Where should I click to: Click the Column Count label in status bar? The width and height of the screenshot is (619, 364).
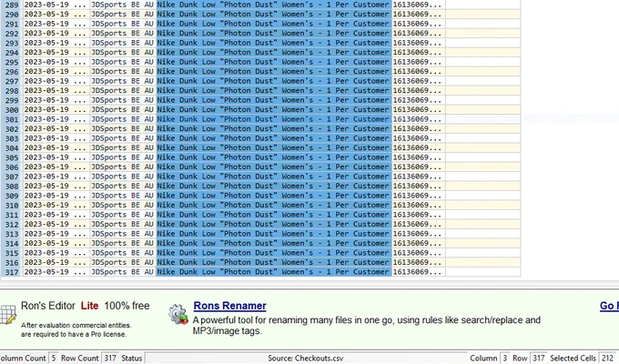click(x=23, y=358)
